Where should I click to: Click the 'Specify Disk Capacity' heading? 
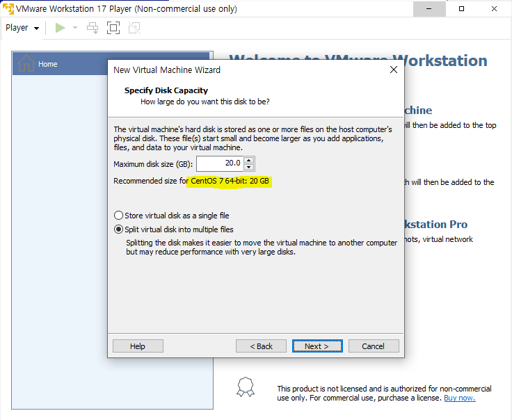point(166,90)
